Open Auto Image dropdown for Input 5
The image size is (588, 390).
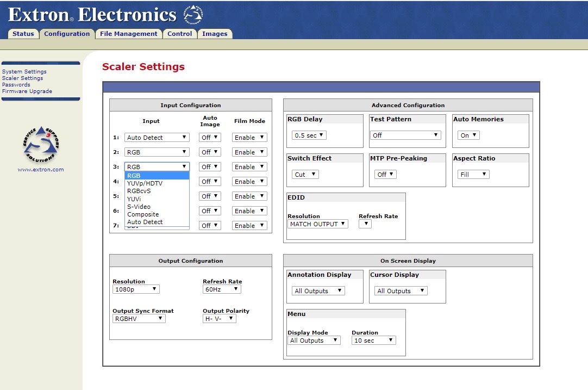(x=210, y=196)
